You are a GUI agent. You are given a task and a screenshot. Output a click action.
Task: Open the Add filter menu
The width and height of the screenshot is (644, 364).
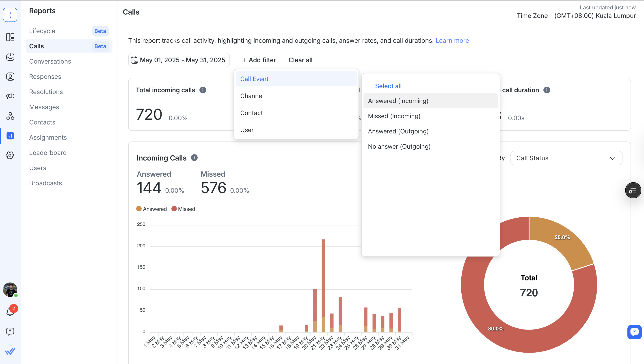point(259,60)
